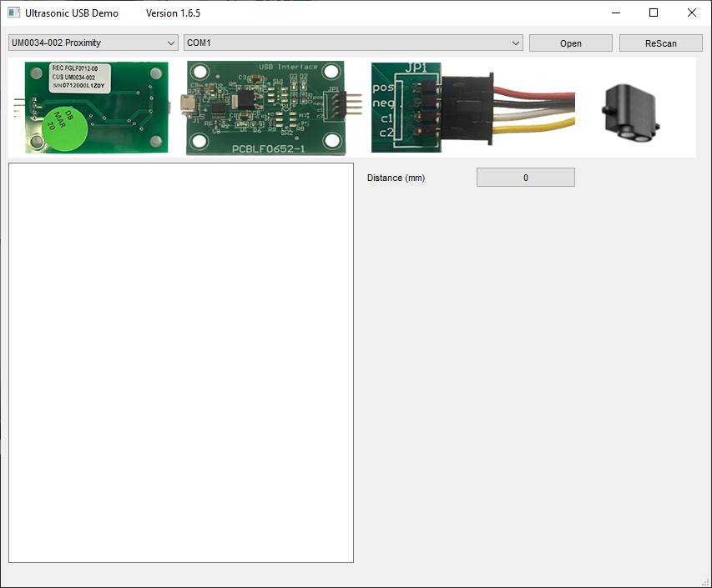Maximize the Ultrasonic USB Demo window
The width and height of the screenshot is (712, 588).
pos(654,13)
